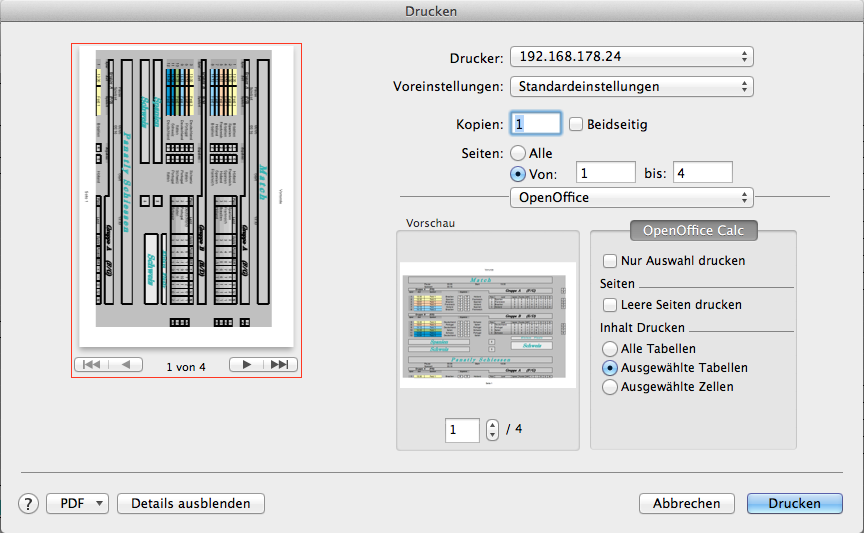Choose Alle Tabellen radio option

click(610, 349)
